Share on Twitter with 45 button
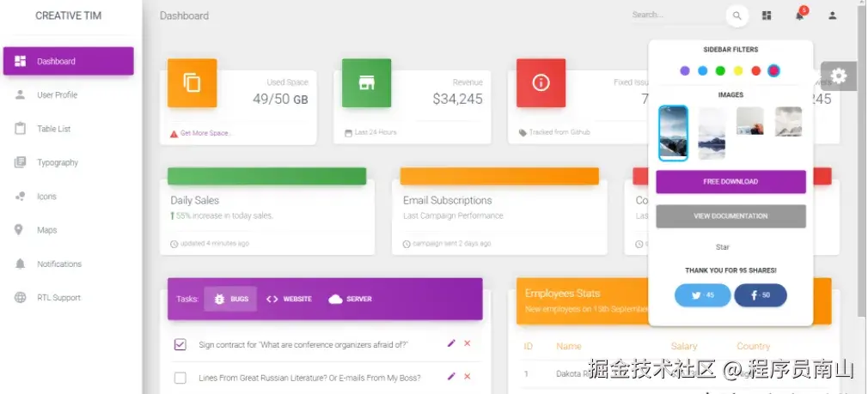The height and width of the screenshot is (394, 868). pos(702,295)
